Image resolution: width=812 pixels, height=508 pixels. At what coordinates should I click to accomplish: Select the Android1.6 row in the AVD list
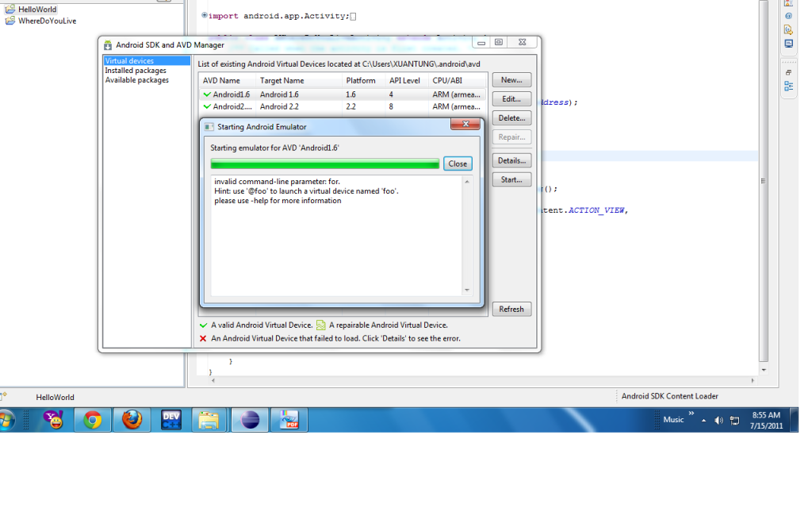343,94
